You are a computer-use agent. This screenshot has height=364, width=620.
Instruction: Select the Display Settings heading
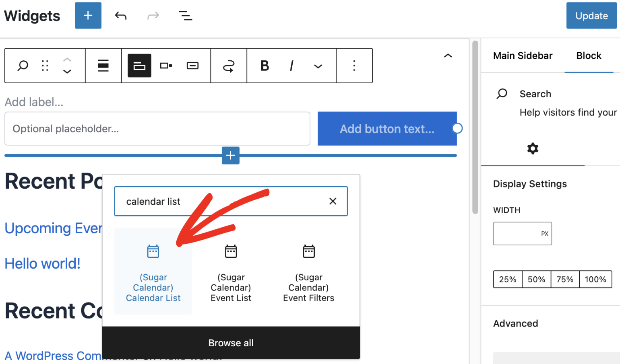pos(530,184)
